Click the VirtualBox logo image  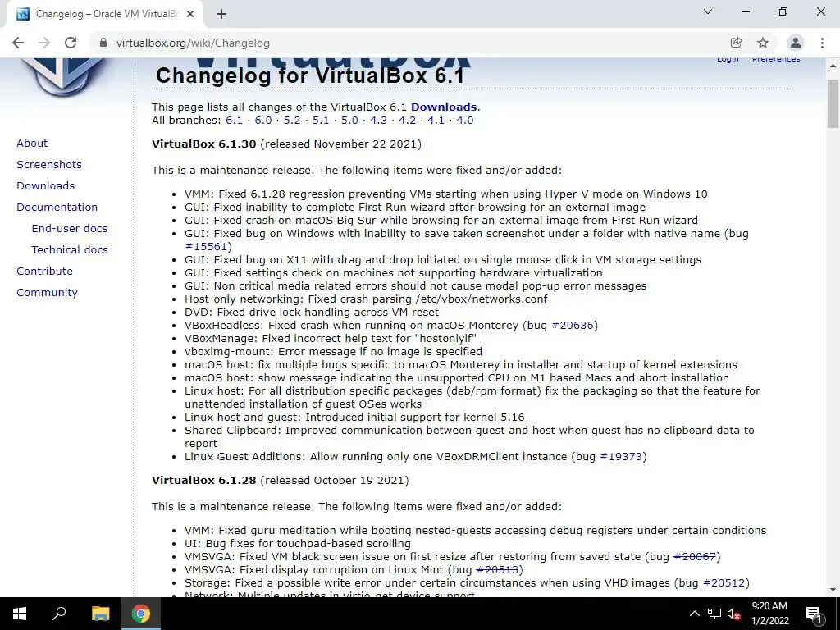tap(64, 78)
